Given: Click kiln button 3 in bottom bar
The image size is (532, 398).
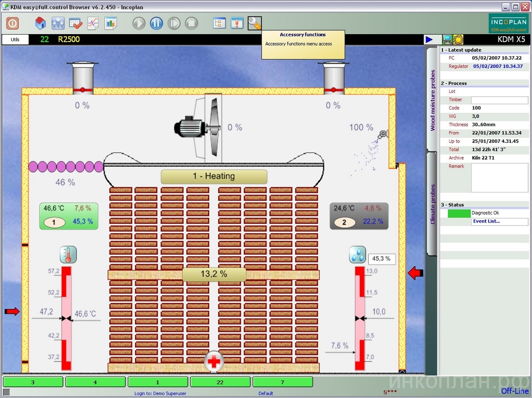Looking at the screenshot, I should pos(33,382).
